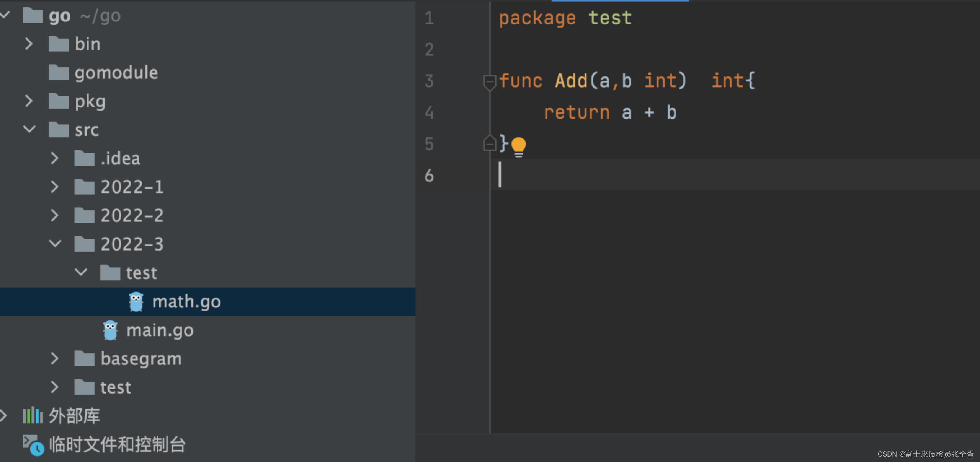Click the gopher icon of main.go
Image resolution: width=980 pixels, height=462 pixels.
110,330
